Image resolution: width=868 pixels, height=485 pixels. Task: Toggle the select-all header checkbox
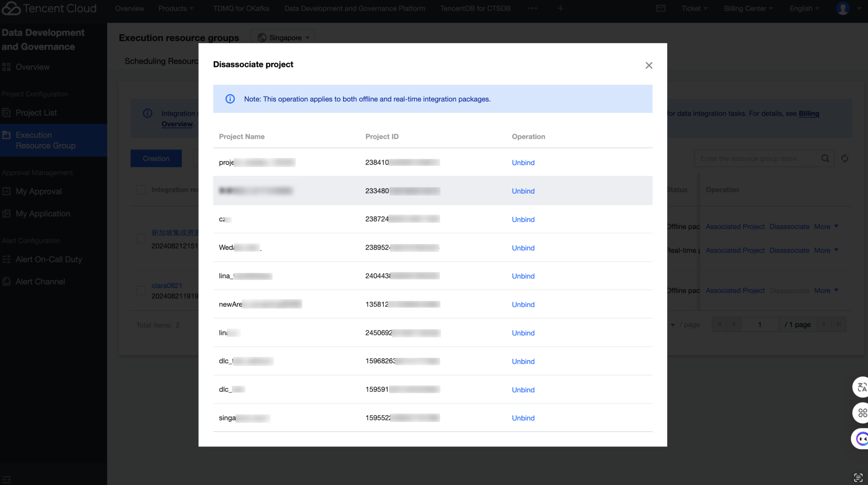(x=141, y=190)
